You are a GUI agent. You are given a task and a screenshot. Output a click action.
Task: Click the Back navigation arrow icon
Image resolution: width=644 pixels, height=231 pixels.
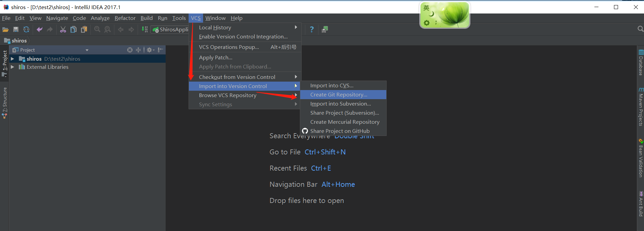121,30
